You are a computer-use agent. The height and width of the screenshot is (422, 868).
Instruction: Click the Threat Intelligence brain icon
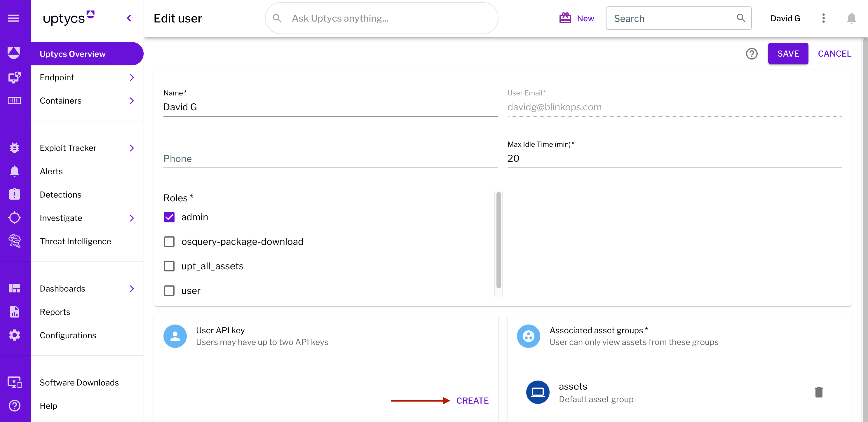15,241
